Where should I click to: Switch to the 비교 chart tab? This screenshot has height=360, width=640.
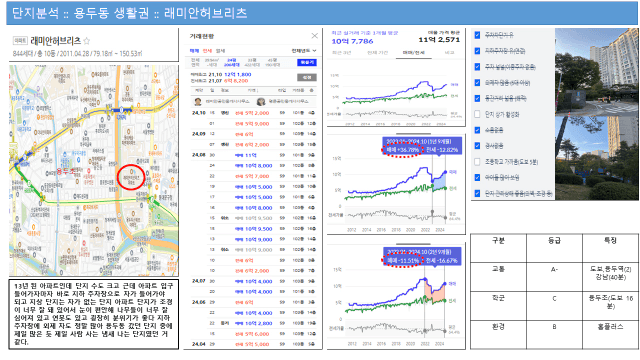click(449, 53)
